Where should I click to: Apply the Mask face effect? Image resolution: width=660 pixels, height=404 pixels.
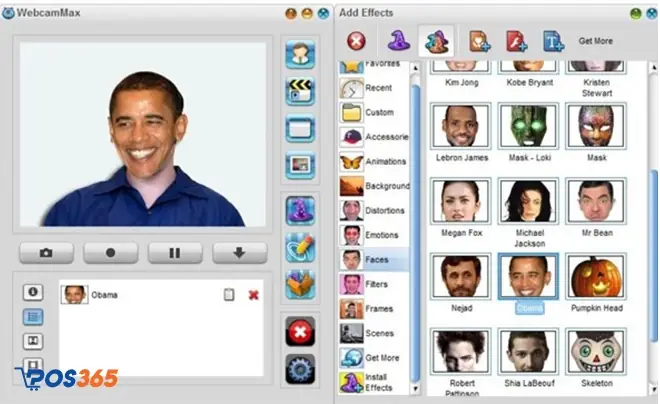(596, 126)
